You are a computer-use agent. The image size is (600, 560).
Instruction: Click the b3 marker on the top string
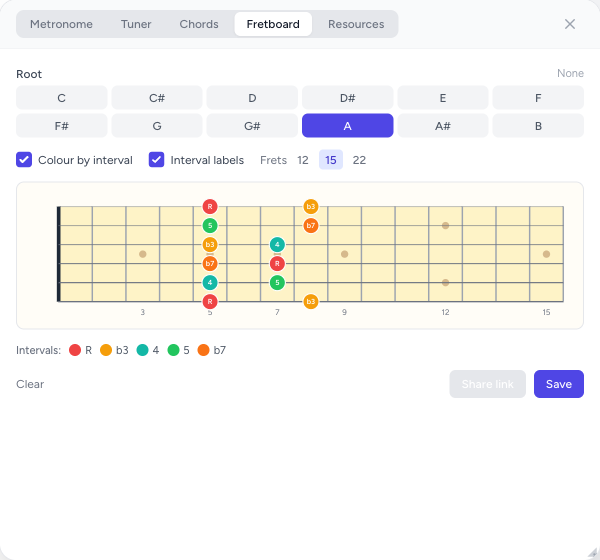311,207
